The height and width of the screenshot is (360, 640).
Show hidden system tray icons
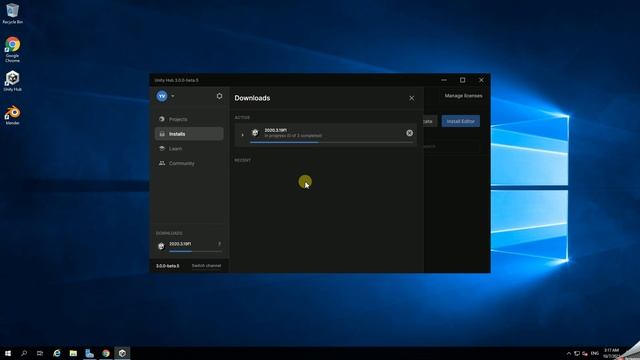coord(569,353)
